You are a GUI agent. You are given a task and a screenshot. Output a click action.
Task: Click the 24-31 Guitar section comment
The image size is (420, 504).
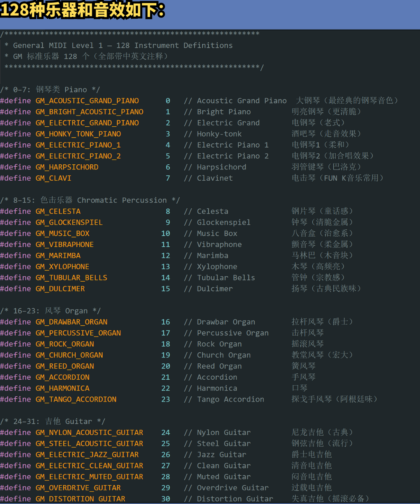[x=52, y=422]
